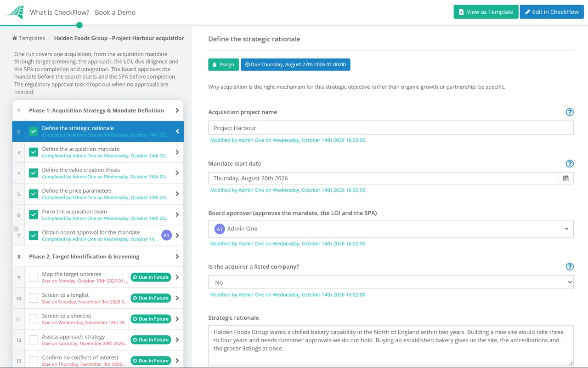Click the Acquisition project name field

(391, 128)
